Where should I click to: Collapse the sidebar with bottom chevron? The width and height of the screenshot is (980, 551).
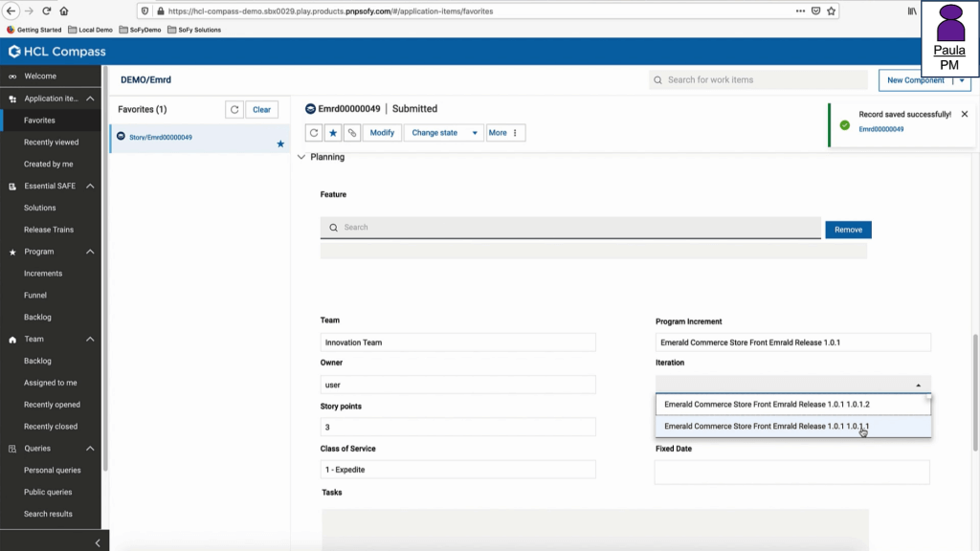(98, 542)
